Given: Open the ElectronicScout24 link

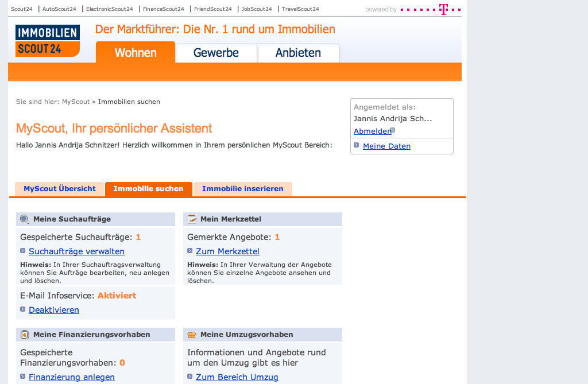Looking at the screenshot, I should pos(110,9).
